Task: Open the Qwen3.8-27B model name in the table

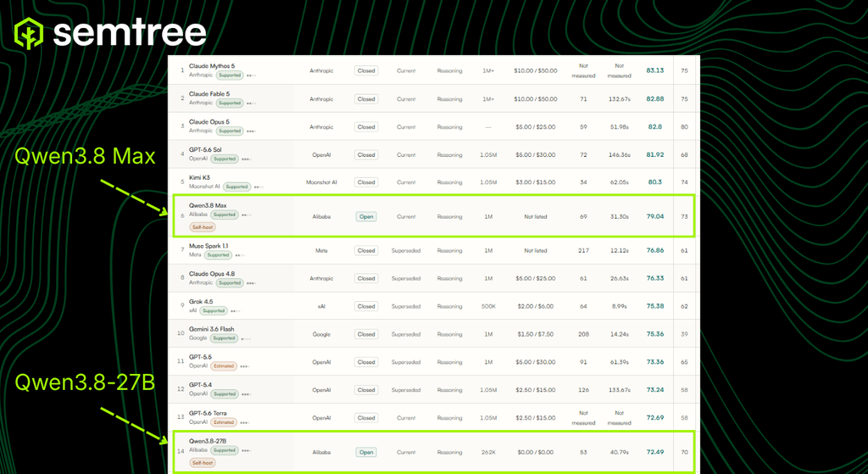Action: pyautogui.click(x=208, y=441)
